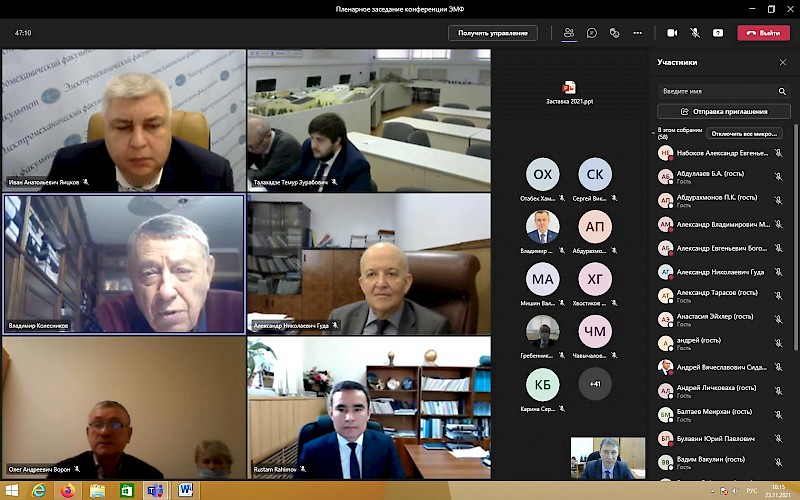
Task: Open the breakout rooms icon
Action: tap(615, 33)
